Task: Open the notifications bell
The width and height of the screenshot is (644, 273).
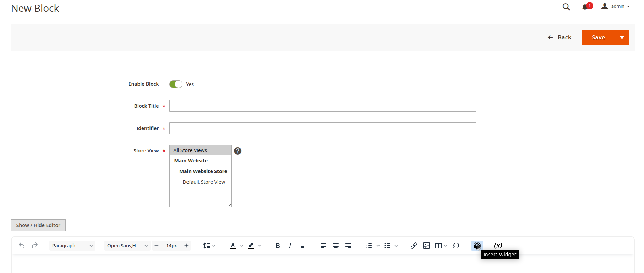Action: 585,7
